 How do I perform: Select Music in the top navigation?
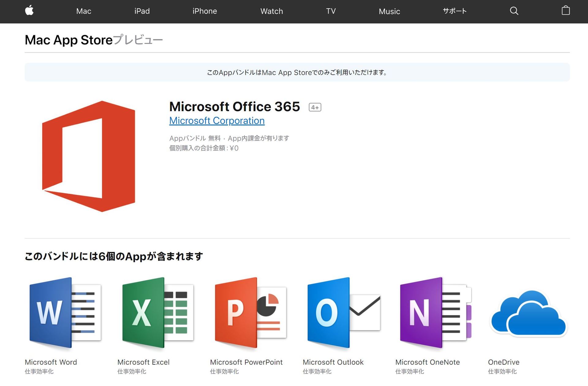[389, 12]
